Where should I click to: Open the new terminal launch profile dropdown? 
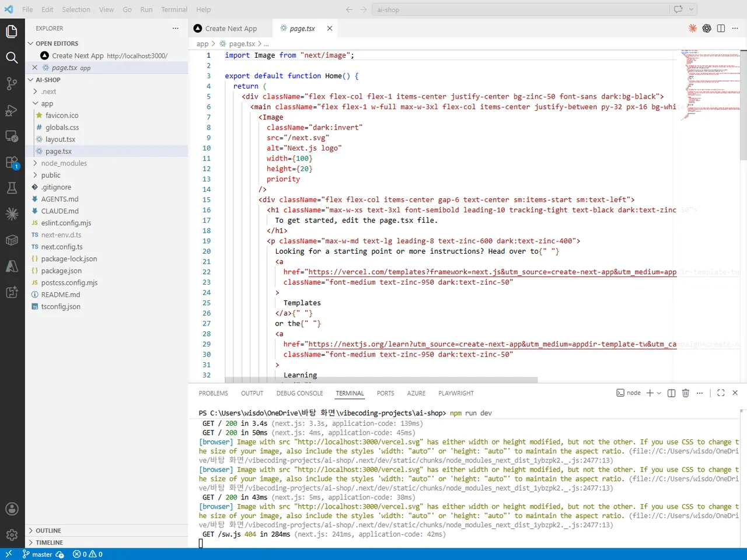click(659, 393)
